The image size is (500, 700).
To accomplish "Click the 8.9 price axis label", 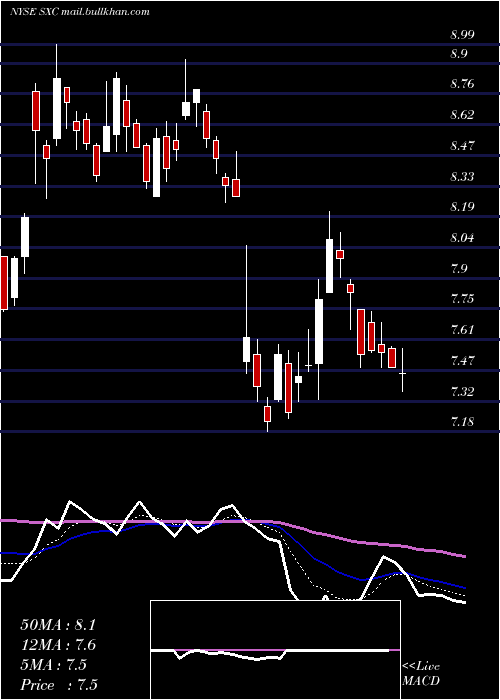I will [459, 54].
